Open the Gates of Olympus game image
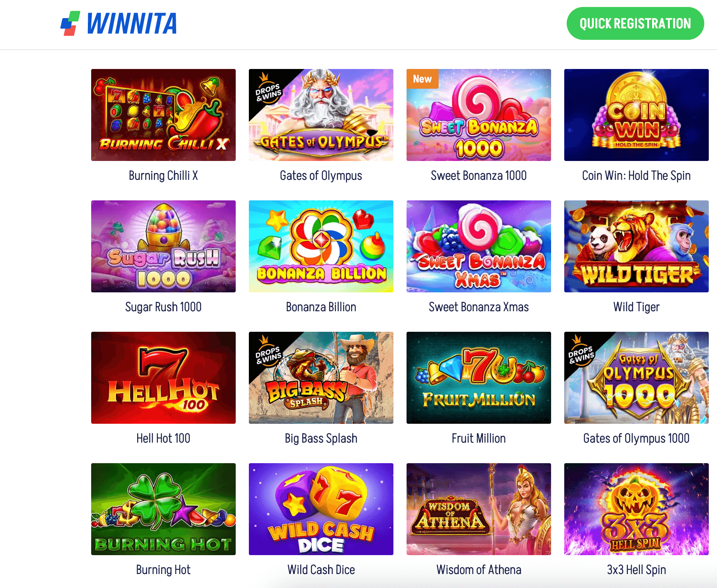The height and width of the screenshot is (588, 717). (321, 115)
